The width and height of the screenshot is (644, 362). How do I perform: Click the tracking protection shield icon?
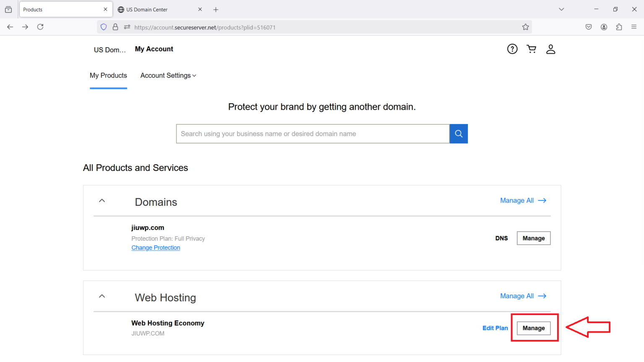[104, 27]
